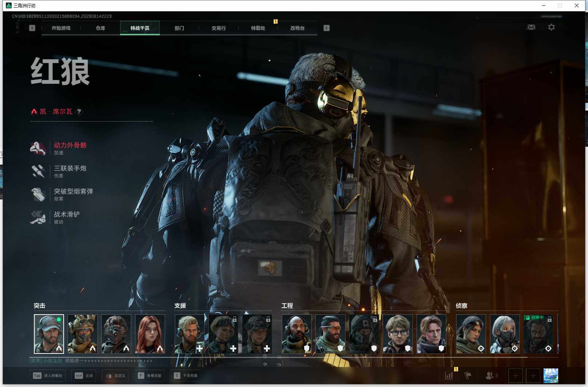Image resolution: width=588 pixels, height=387 pixels.
Task: Select the red-haired female assault operator
Action: (150, 334)
